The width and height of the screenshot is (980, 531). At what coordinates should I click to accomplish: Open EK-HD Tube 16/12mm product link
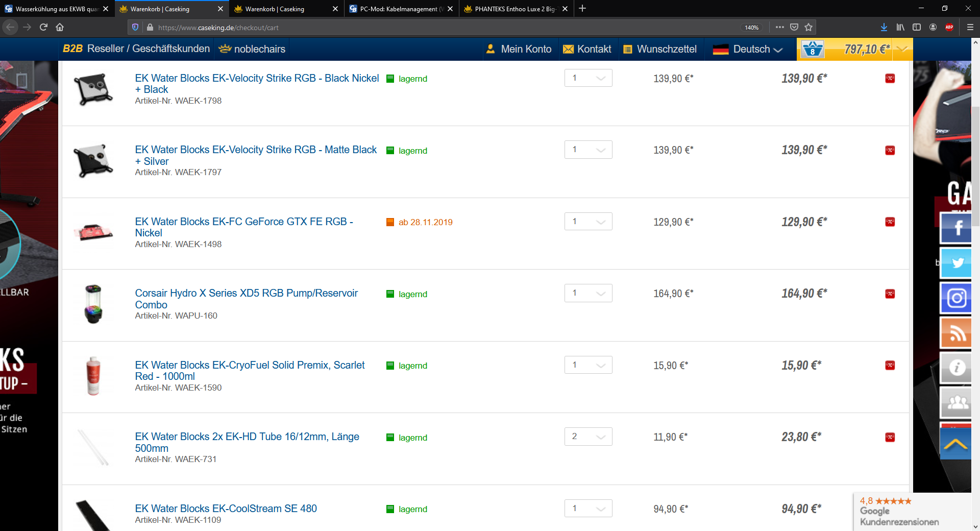tap(247, 442)
